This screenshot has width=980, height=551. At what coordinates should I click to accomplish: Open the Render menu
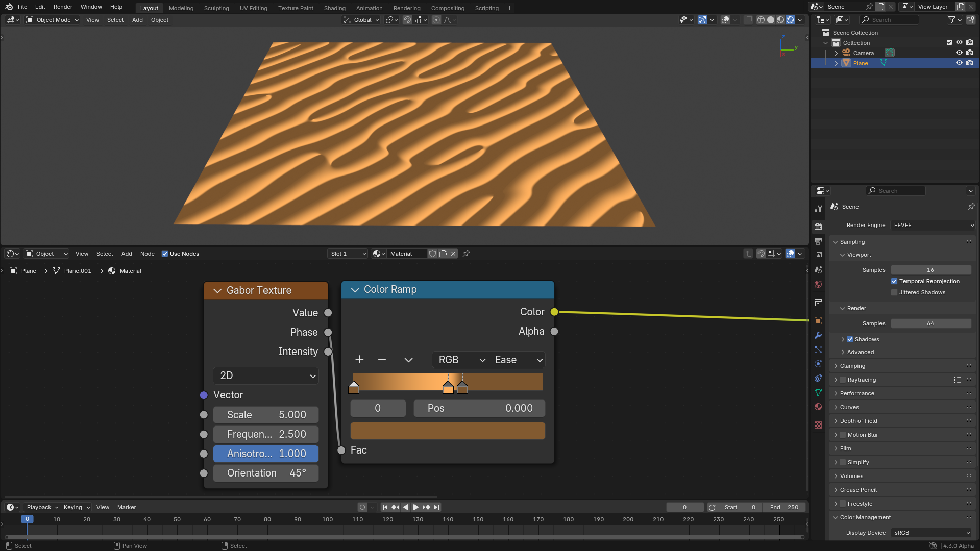point(63,7)
